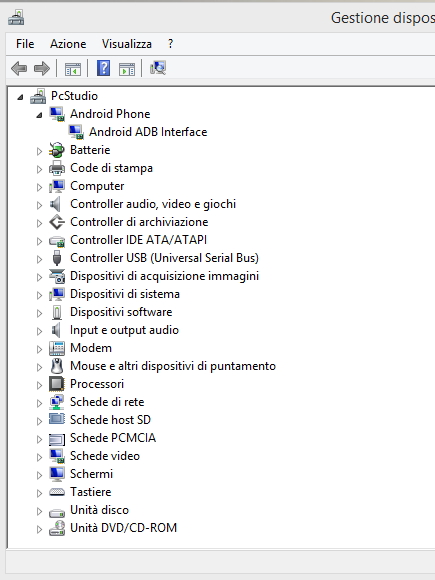Expand Code di stampa category
The image size is (435, 580).
(39, 169)
